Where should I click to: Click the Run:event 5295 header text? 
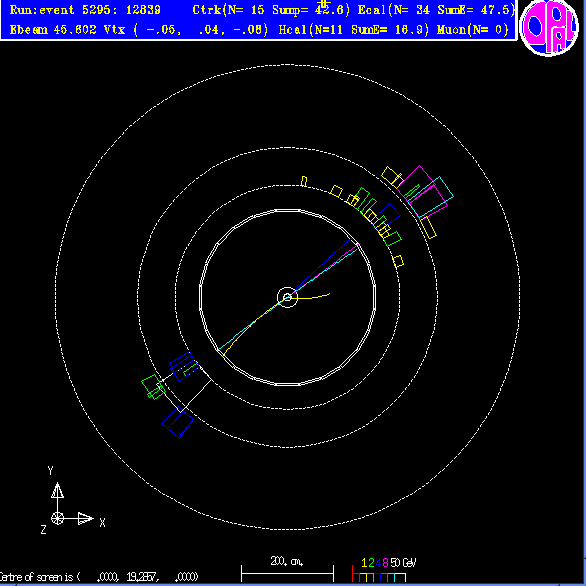point(85,10)
